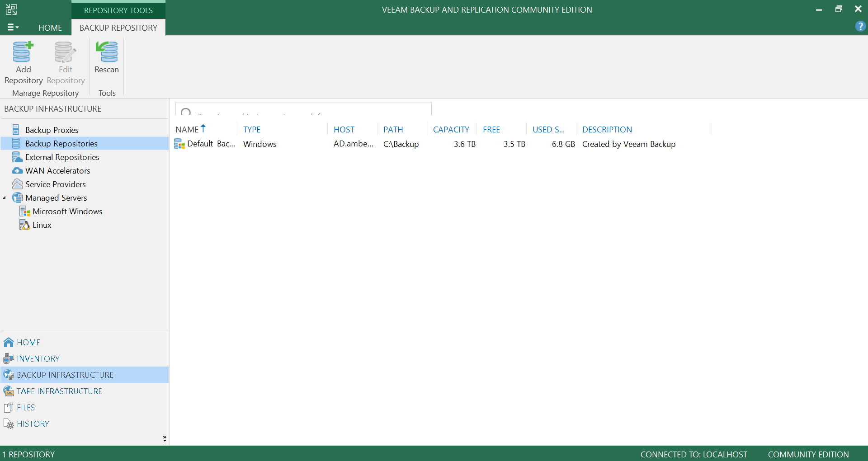Click the REPOSITORY TOOLS contextual tab
Image resolution: width=868 pixels, height=461 pixels.
coord(118,10)
